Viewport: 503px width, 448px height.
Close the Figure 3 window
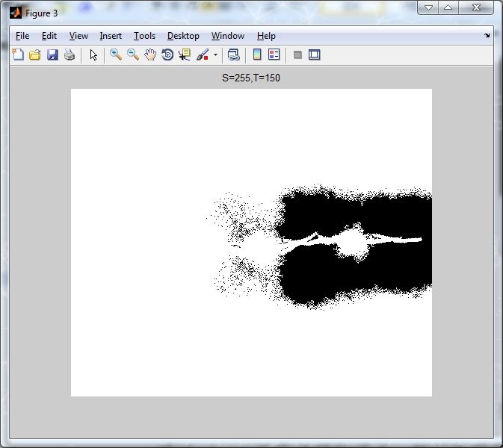coord(476,7)
